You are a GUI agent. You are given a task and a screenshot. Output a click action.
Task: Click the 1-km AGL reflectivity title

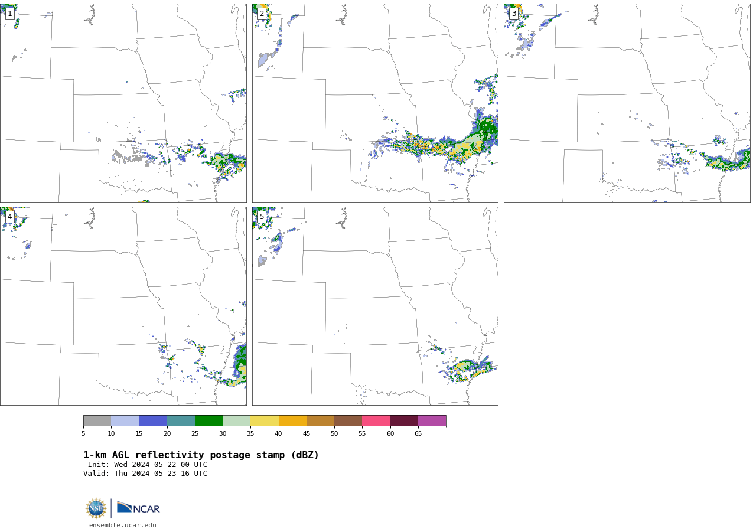point(201,455)
